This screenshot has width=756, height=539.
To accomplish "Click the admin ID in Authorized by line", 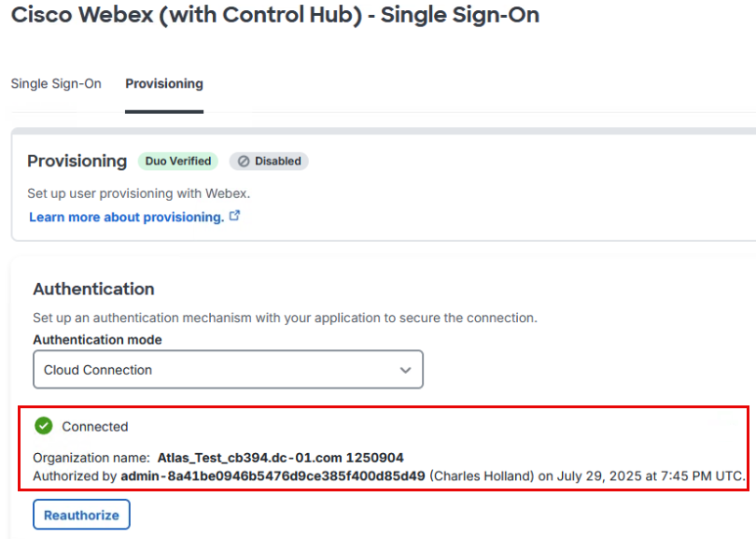I will click(x=273, y=475).
